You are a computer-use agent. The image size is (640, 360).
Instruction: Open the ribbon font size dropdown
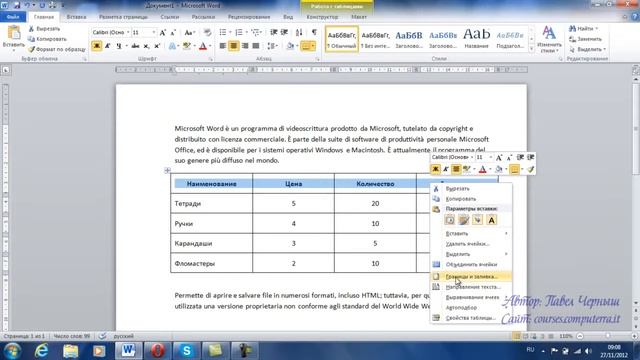coord(153,33)
